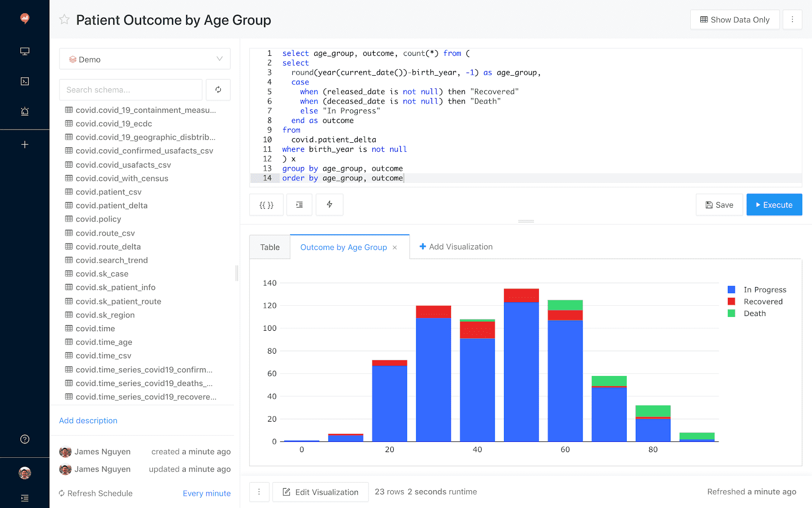Execute the query
The image size is (812, 508).
point(774,205)
